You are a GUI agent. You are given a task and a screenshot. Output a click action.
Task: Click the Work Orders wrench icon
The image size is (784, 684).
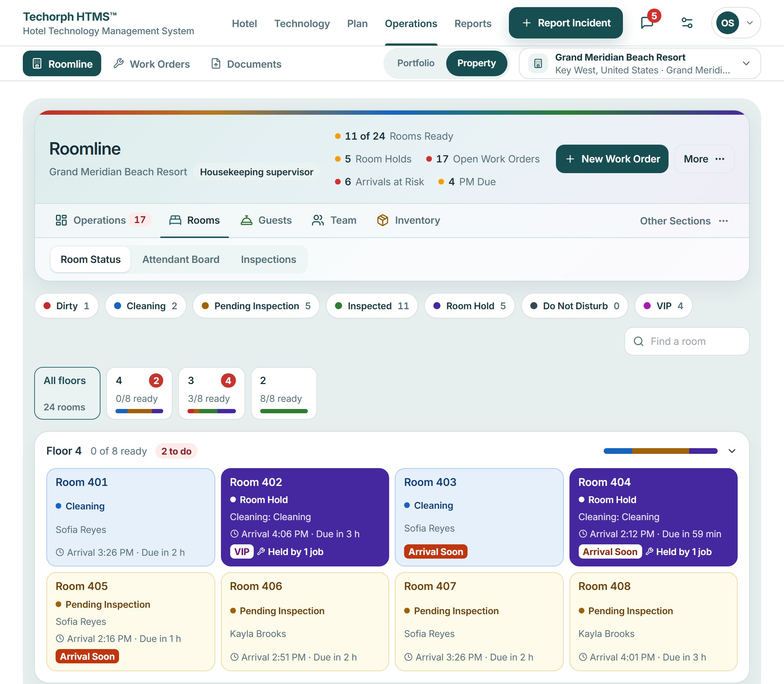point(118,63)
